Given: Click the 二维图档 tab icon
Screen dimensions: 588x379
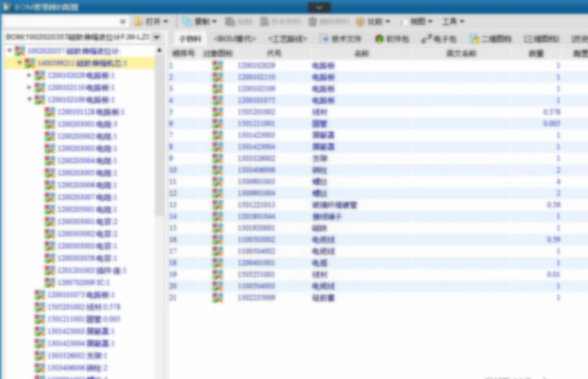Looking at the screenshot, I should pos(474,38).
